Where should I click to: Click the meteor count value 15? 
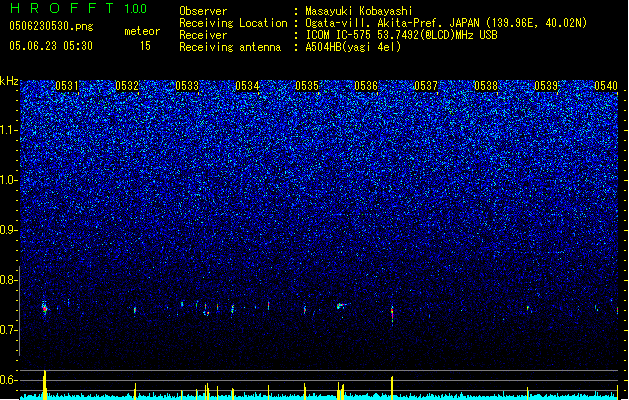pos(145,46)
